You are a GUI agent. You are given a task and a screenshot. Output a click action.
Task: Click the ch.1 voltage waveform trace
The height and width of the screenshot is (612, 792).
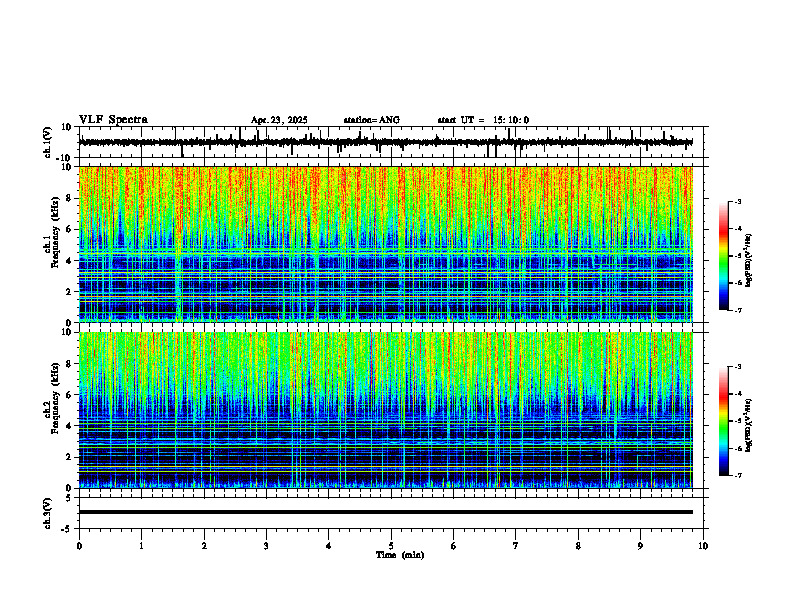click(x=386, y=142)
